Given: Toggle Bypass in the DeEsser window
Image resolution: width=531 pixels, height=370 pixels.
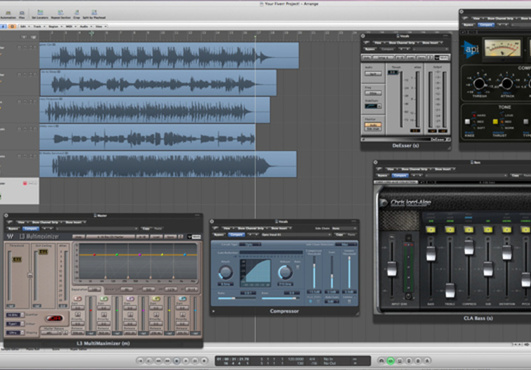Looking at the screenshot, I should pyautogui.click(x=369, y=49).
